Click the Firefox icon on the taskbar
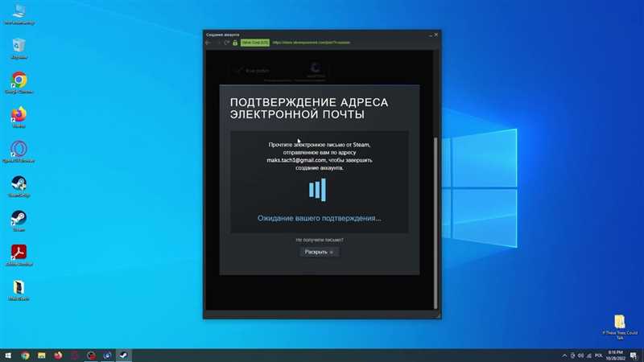This screenshot has width=644, height=362. pos(58,356)
